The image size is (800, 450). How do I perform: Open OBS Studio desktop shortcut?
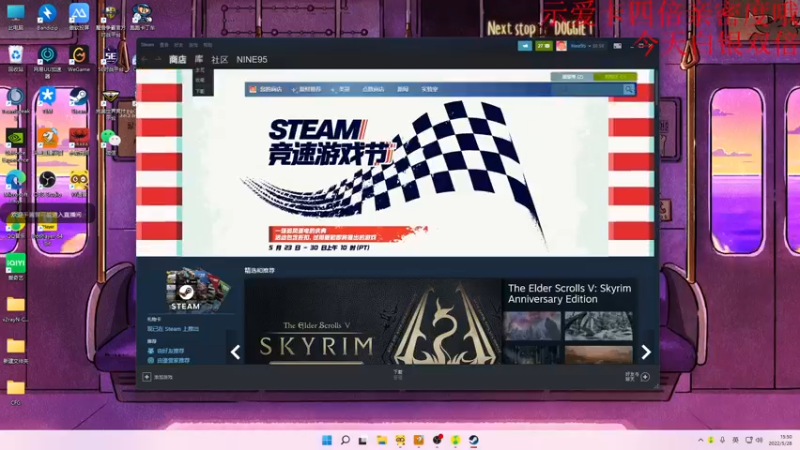point(47,184)
